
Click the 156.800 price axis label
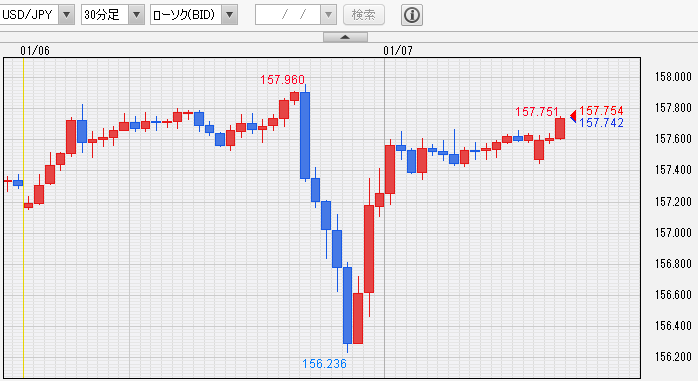[x=673, y=263]
